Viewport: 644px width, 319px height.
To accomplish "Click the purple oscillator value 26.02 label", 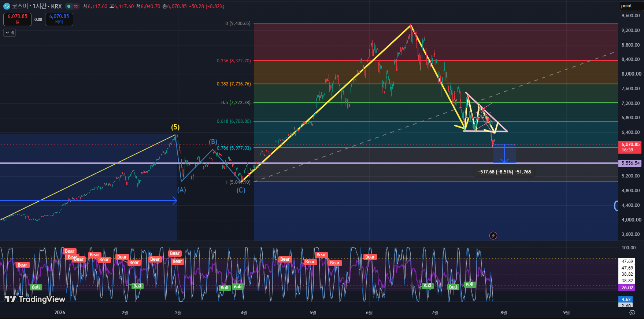I will click(627, 288).
